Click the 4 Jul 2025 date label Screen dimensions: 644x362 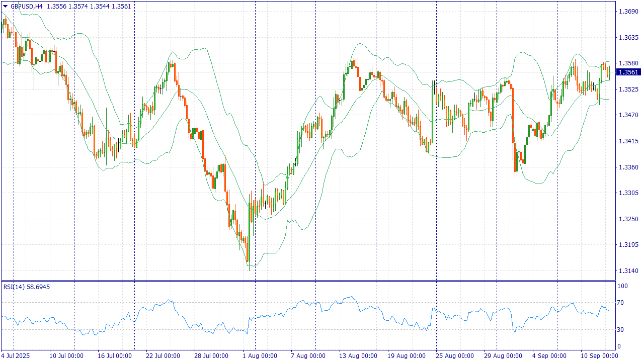click(16, 356)
